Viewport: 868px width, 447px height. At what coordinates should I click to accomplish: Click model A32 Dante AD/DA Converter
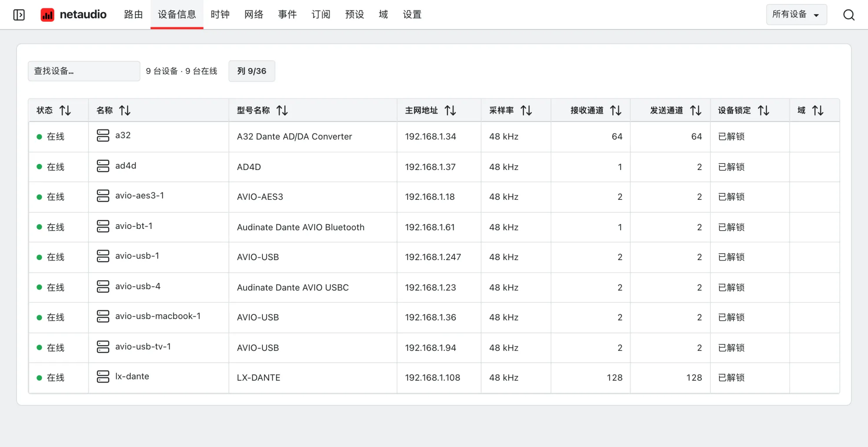[294, 137]
